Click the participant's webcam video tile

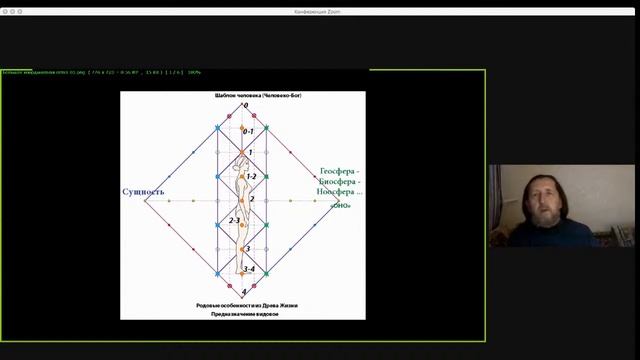click(562, 206)
